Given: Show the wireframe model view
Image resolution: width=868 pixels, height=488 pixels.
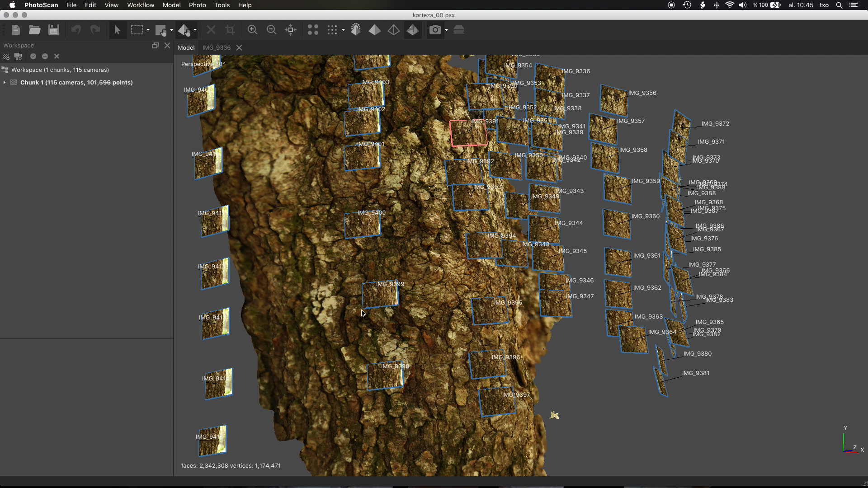Looking at the screenshot, I should [x=394, y=30].
